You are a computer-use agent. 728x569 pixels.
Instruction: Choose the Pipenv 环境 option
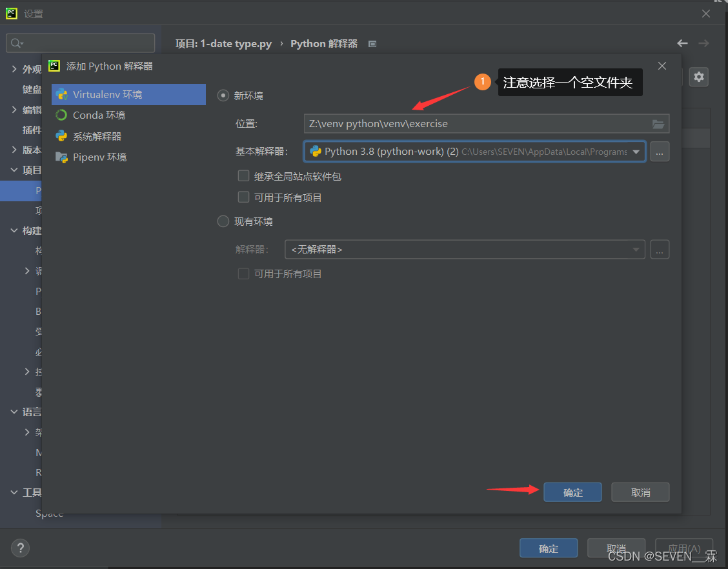128,157
